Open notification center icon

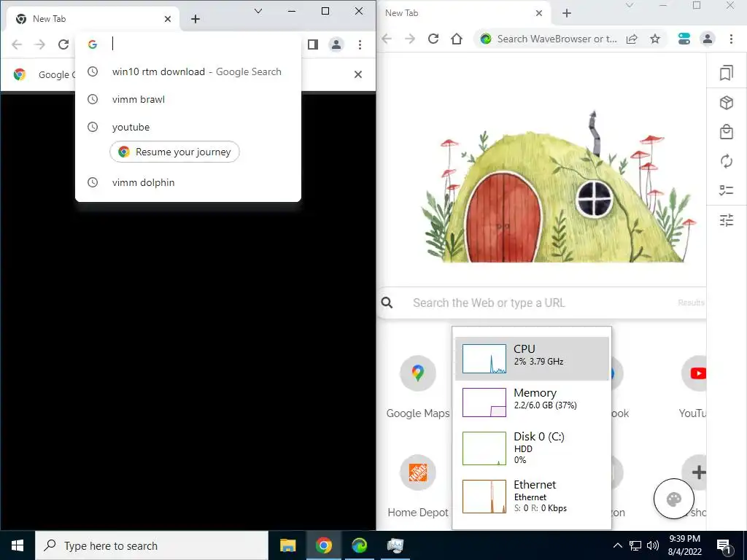(x=724, y=545)
